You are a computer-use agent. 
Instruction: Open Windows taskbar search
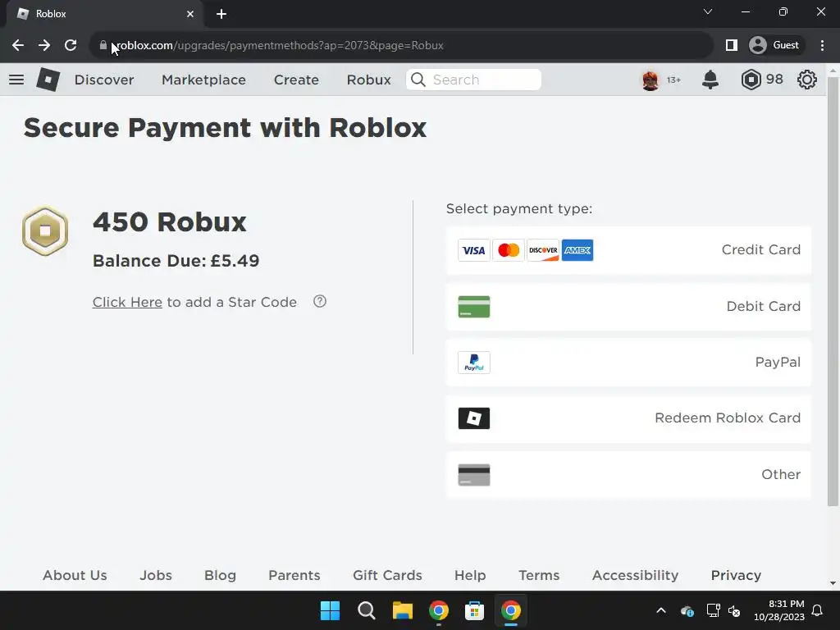pyautogui.click(x=367, y=610)
